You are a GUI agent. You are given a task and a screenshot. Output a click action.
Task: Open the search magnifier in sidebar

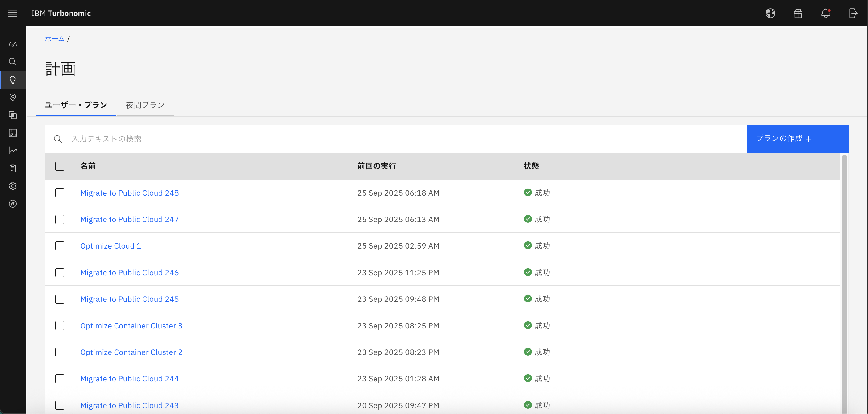coord(13,62)
